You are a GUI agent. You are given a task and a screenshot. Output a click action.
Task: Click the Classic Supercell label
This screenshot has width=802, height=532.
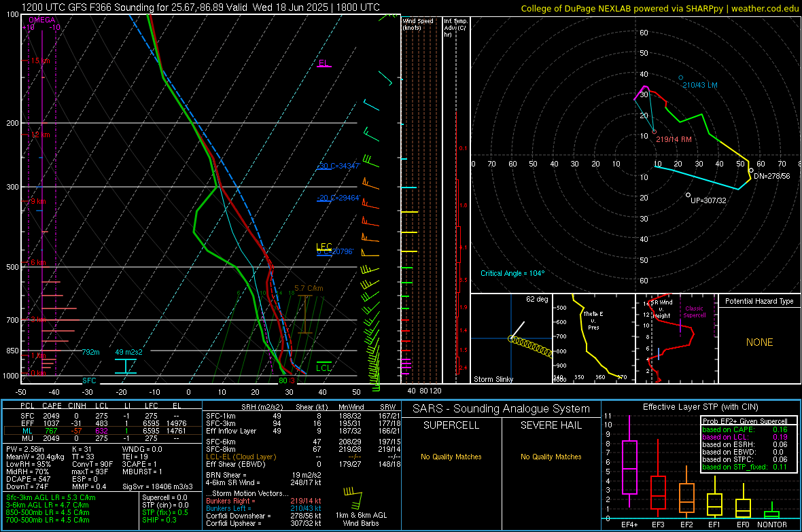(x=694, y=312)
